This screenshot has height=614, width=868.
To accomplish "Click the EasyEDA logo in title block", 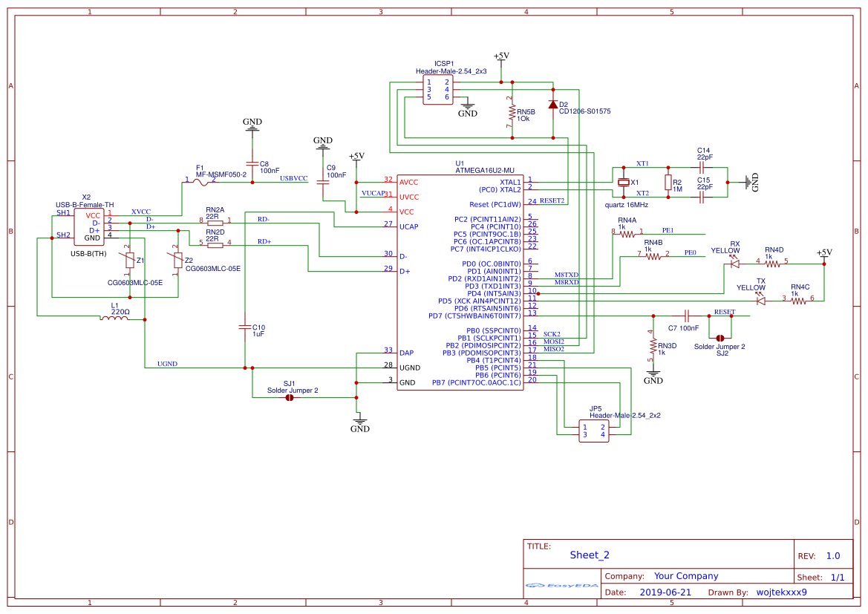I will (561, 587).
